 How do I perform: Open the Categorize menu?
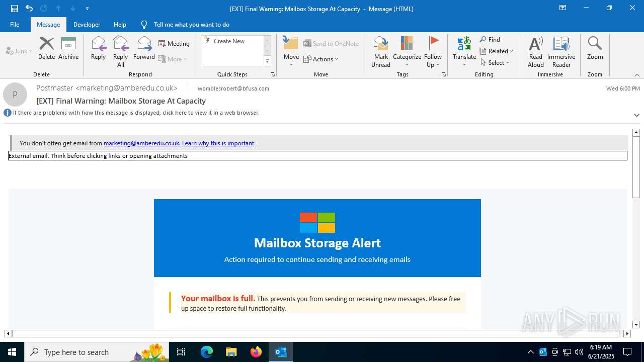coord(407,52)
